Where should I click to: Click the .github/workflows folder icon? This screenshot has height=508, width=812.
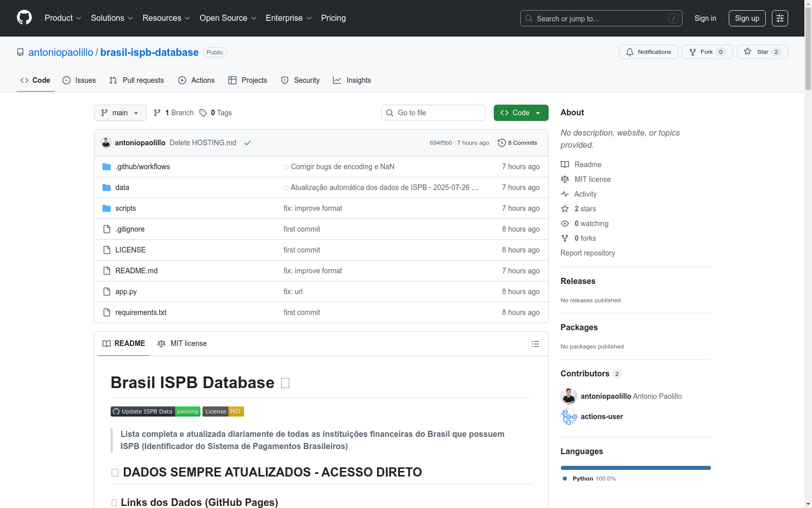coord(107,167)
